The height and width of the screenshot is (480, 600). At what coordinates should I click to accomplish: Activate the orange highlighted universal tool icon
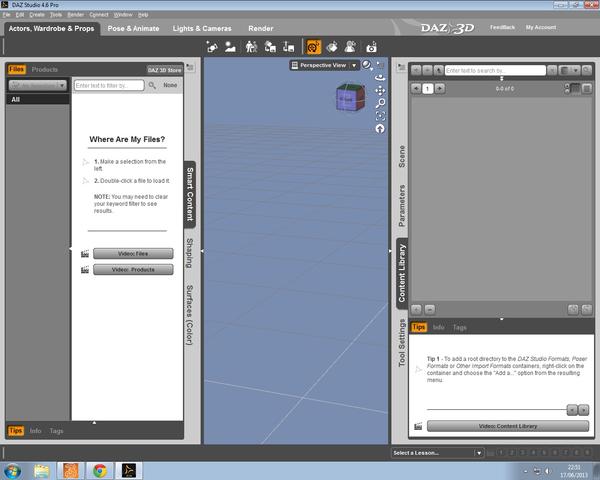pos(313,47)
